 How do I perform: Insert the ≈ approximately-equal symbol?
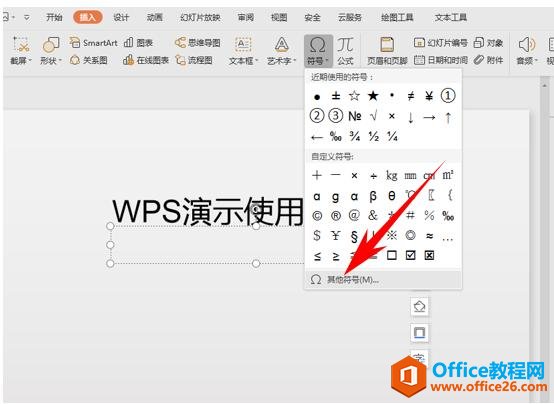429,235
